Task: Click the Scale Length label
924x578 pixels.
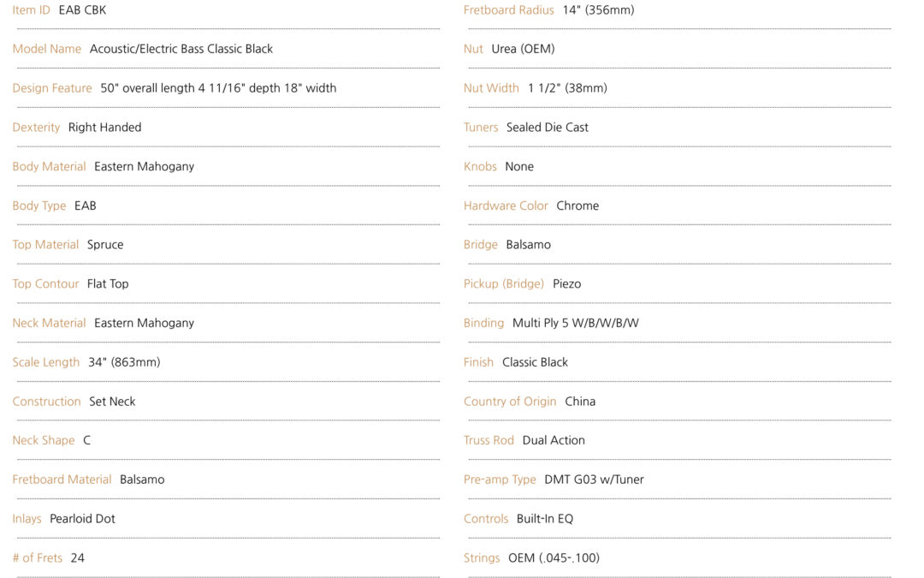Action: point(46,362)
